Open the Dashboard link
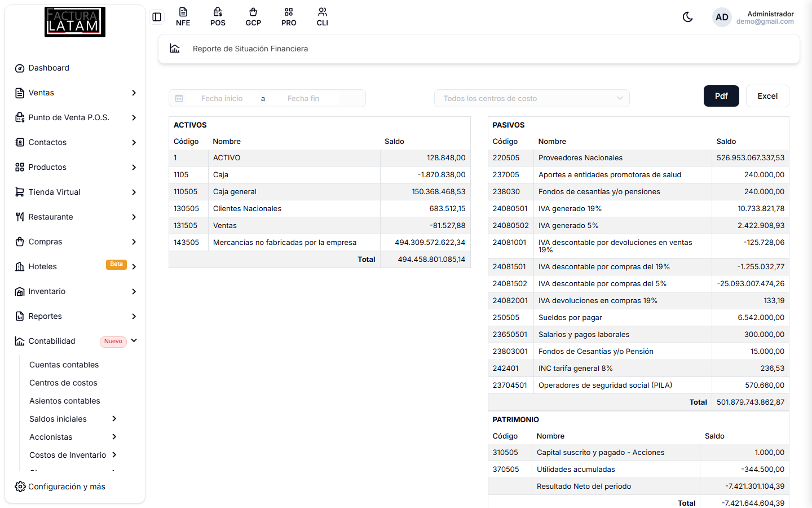812x508 pixels. click(x=49, y=68)
